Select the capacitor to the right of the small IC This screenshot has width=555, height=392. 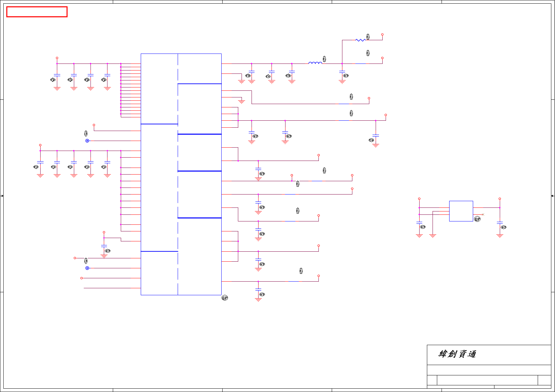[x=500, y=223]
